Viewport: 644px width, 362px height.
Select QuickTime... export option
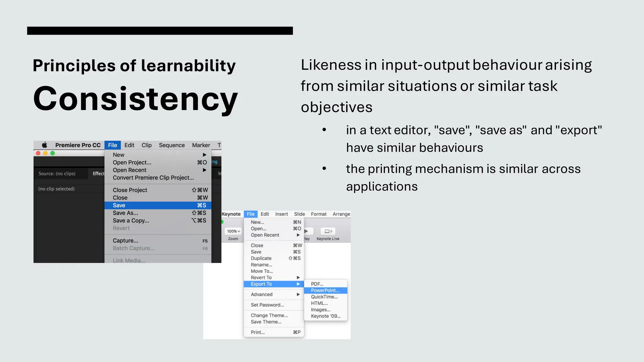pyautogui.click(x=326, y=297)
